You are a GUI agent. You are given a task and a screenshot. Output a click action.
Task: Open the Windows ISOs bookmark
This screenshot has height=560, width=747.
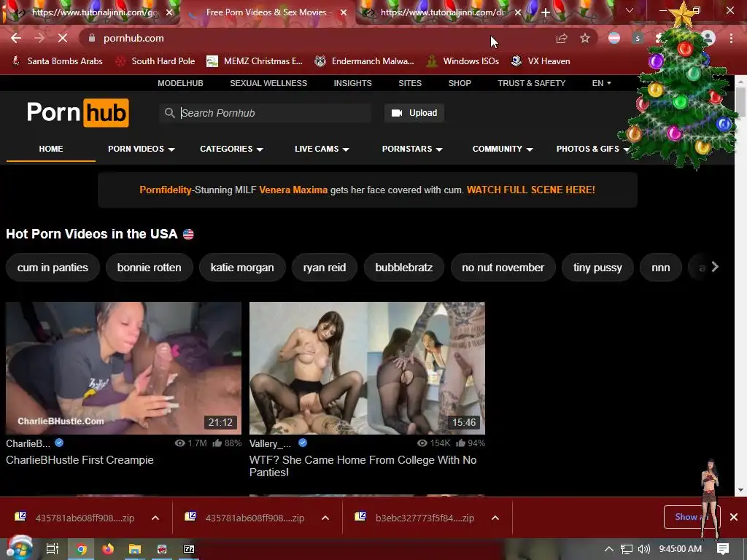(x=462, y=61)
